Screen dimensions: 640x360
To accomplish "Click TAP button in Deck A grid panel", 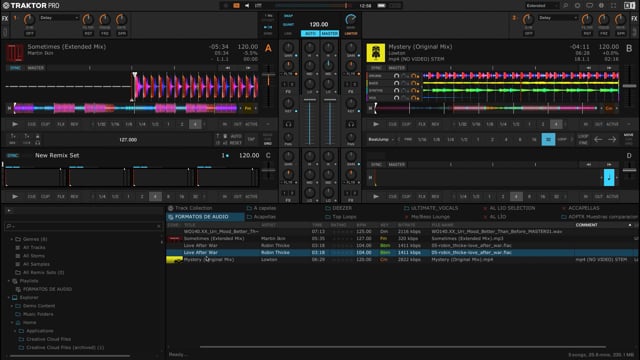I will (251, 140).
